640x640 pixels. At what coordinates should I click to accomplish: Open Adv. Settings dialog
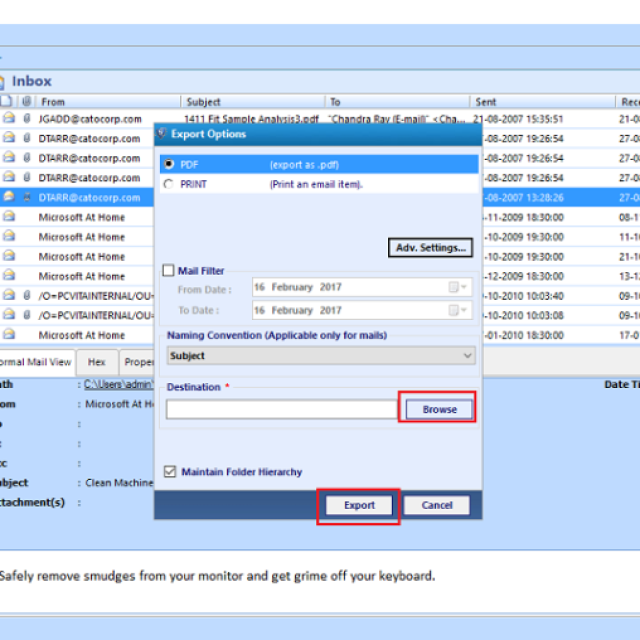point(430,247)
